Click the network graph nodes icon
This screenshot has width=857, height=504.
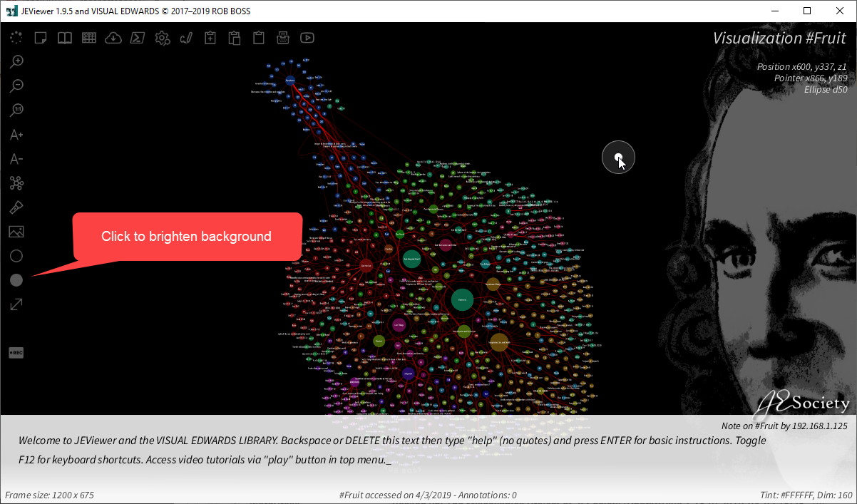tap(16, 183)
